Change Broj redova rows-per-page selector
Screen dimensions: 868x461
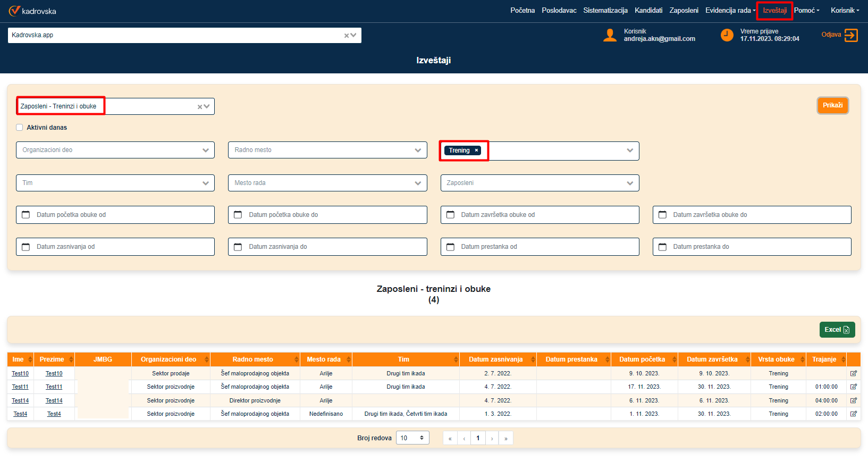(x=412, y=438)
